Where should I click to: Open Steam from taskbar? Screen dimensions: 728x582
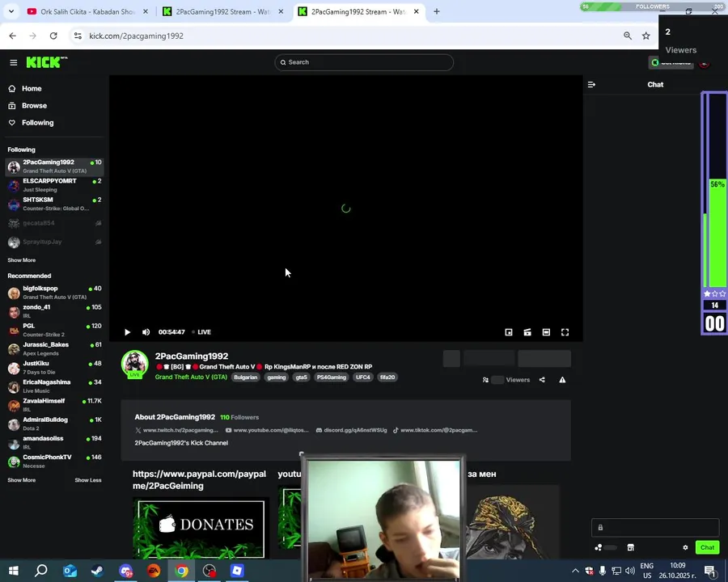(98, 571)
